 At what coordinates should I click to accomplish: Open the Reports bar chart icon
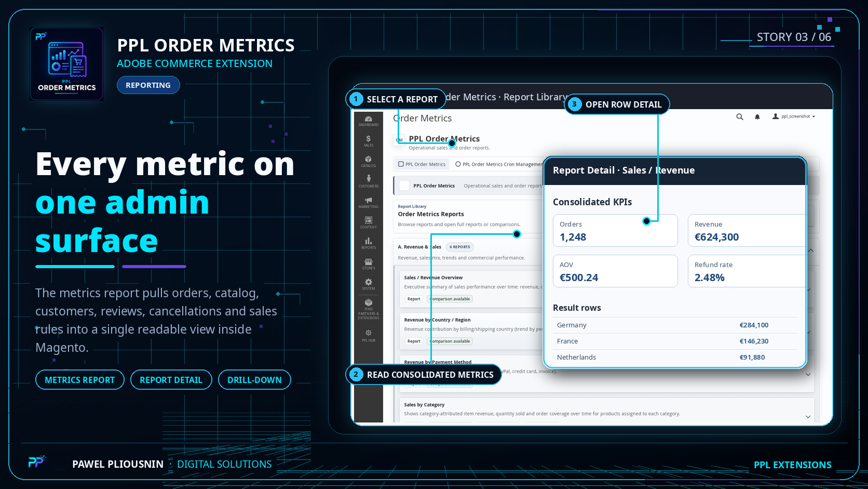[x=368, y=243]
